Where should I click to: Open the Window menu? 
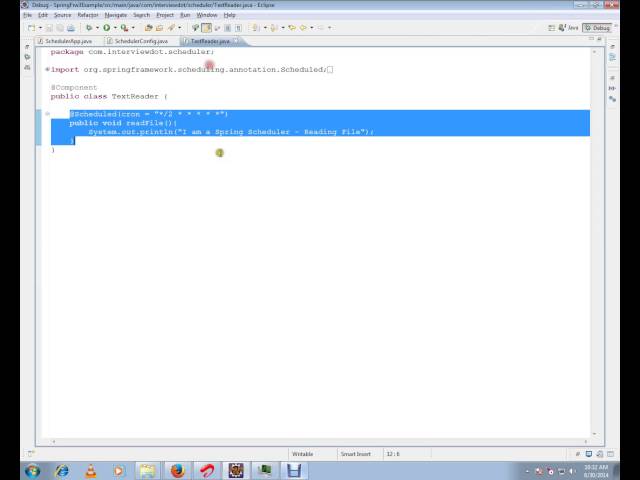[207, 15]
